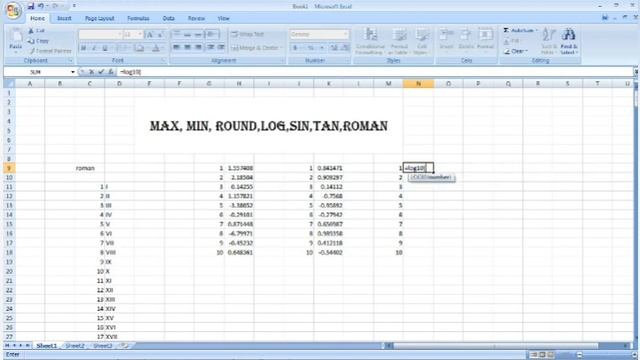Select row 9 header
Screen dimensions: 640x360
click(9, 168)
